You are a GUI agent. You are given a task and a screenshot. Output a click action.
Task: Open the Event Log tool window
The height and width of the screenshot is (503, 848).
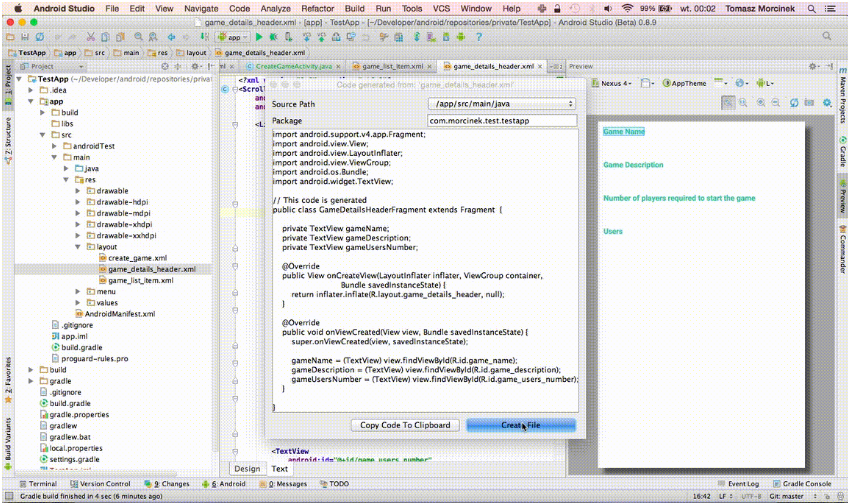point(738,484)
